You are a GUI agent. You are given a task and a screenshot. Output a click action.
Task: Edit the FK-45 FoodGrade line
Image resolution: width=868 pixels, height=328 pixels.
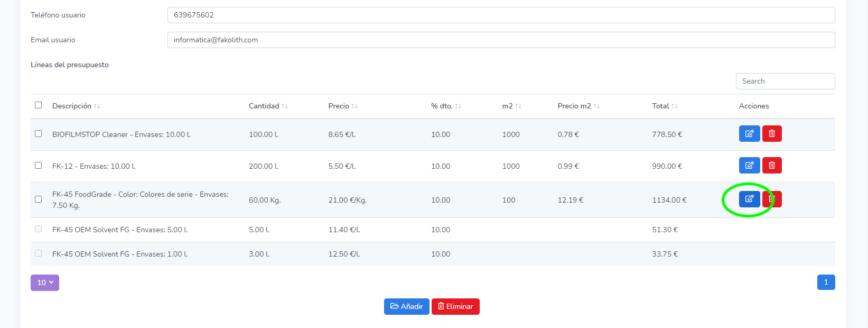(749, 199)
